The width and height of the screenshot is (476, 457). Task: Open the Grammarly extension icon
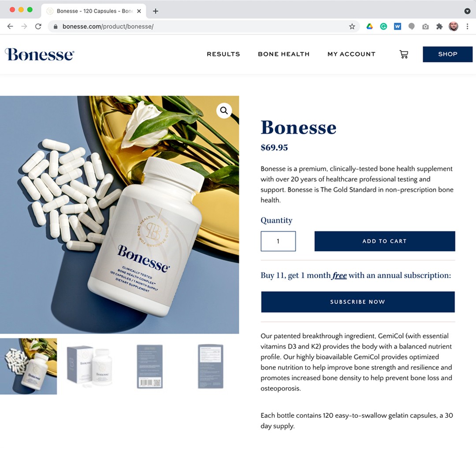tap(383, 26)
